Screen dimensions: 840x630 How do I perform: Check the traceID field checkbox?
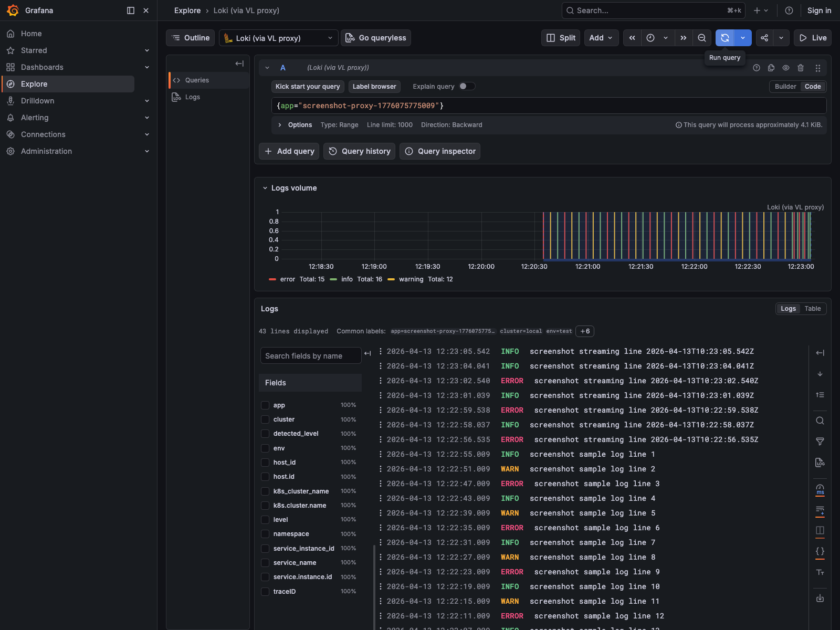coord(265,592)
